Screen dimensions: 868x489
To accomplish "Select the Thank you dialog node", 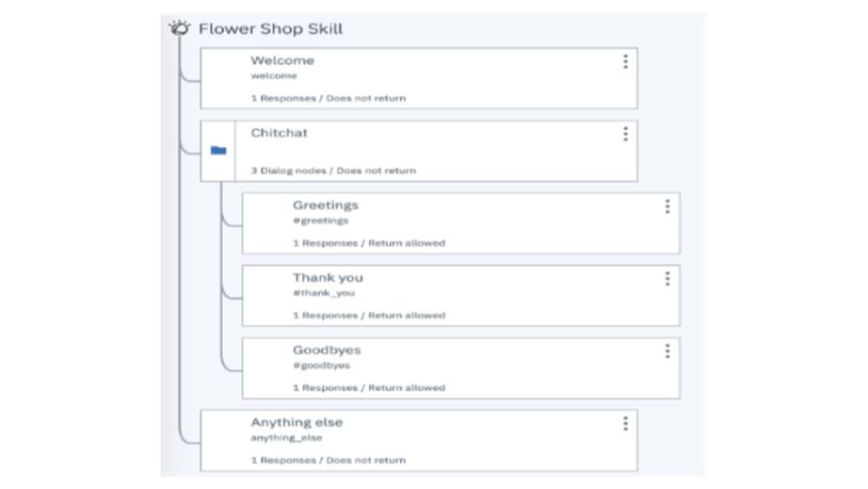I will tap(471, 297).
